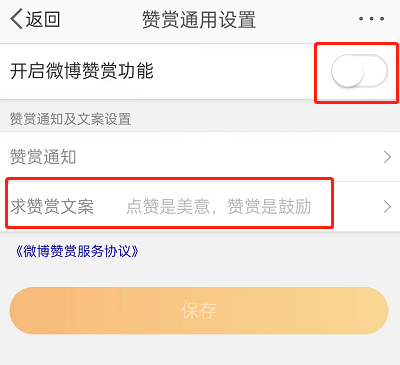Tap the empty middle area of 赞赏通知 row
This screenshot has width=400, height=365.
(x=227, y=157)
